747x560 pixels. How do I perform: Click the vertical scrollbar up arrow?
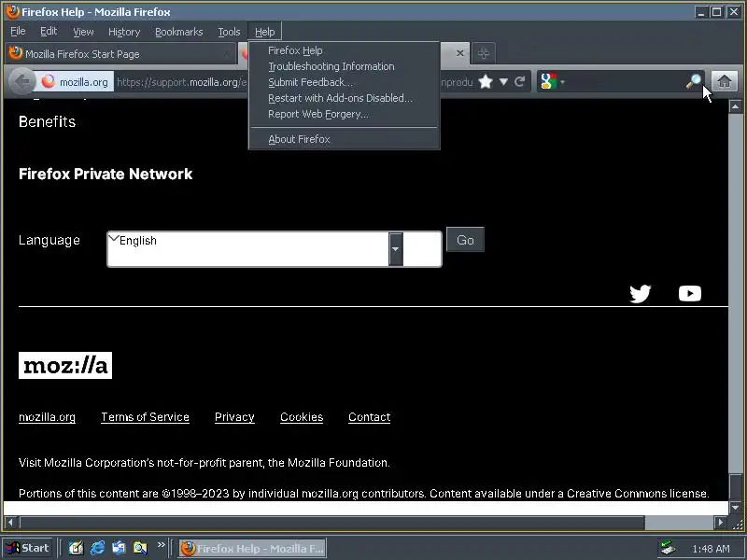pos(735,106)
